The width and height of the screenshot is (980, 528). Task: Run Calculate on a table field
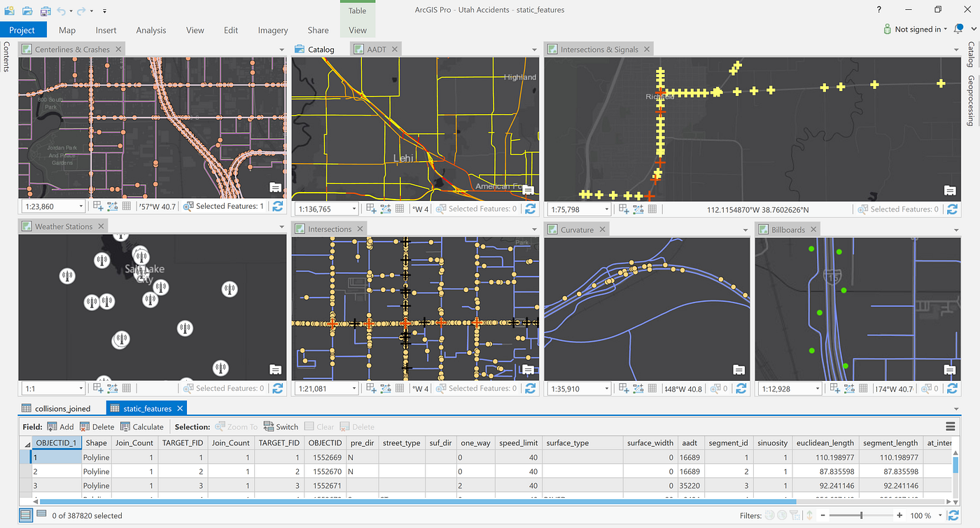(x=142, y=426)
